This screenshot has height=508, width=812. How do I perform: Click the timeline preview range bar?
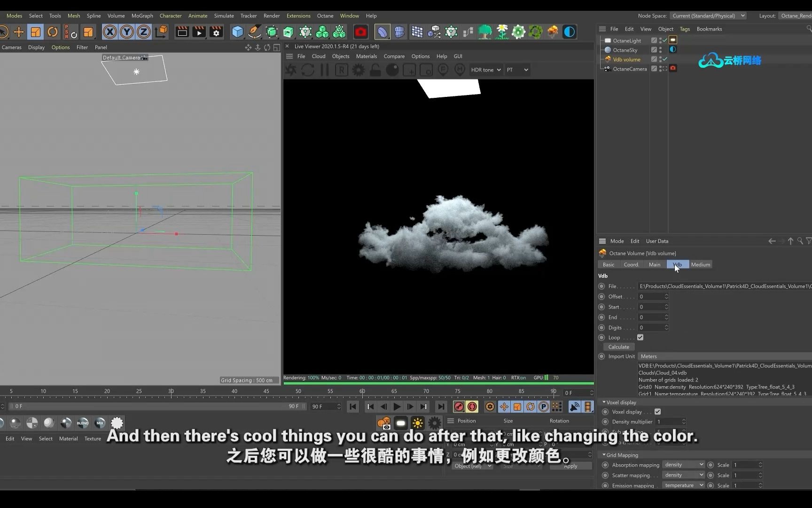click(157, 406)
